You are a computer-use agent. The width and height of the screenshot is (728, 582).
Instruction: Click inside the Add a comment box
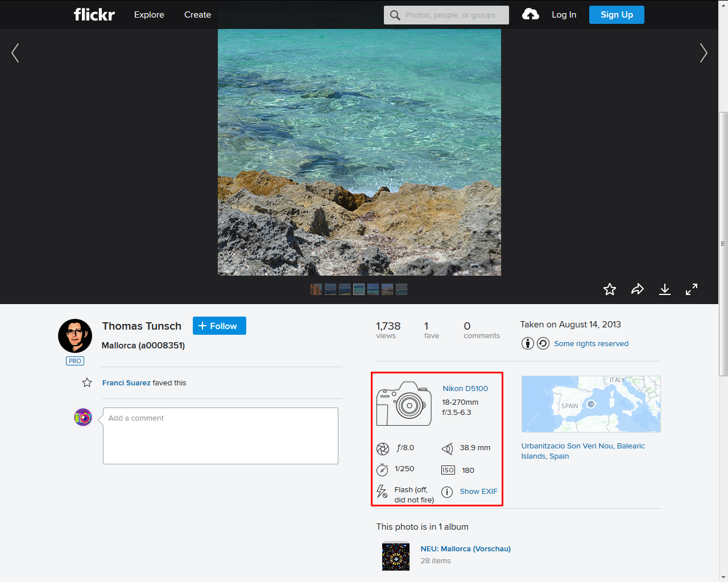pos(221,436)
